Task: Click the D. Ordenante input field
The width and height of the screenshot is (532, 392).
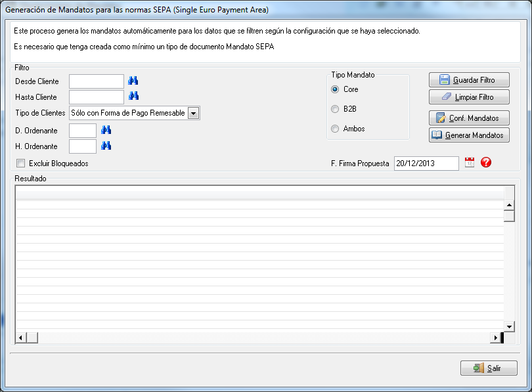Action: click(83, 131)
